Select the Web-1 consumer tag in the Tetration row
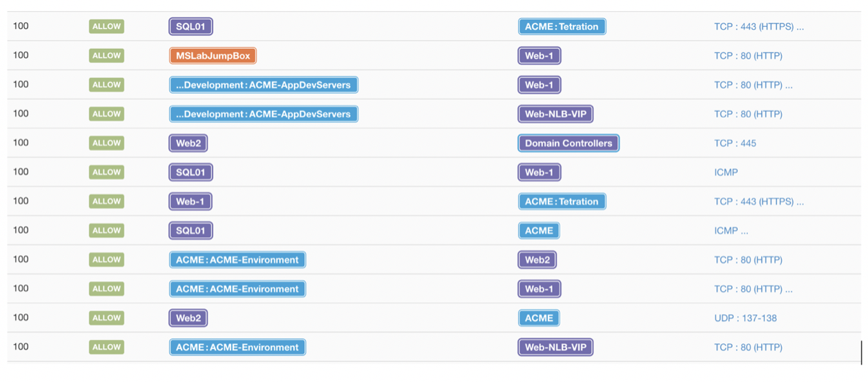Screen dimensions: 868x382 tap(190, 201)
